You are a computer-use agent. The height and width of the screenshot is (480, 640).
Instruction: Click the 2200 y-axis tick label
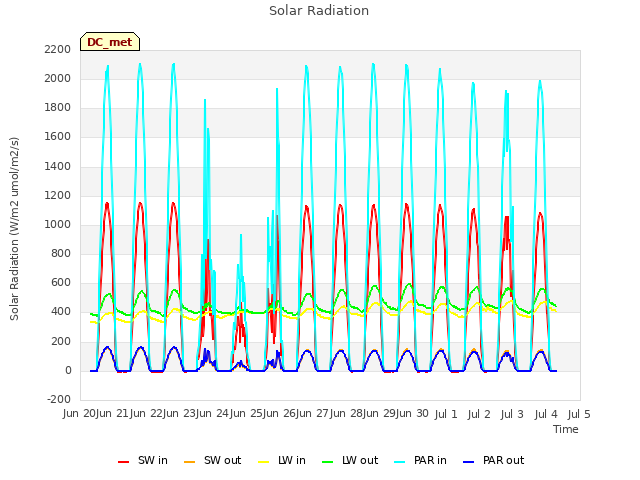coord(58,49)
